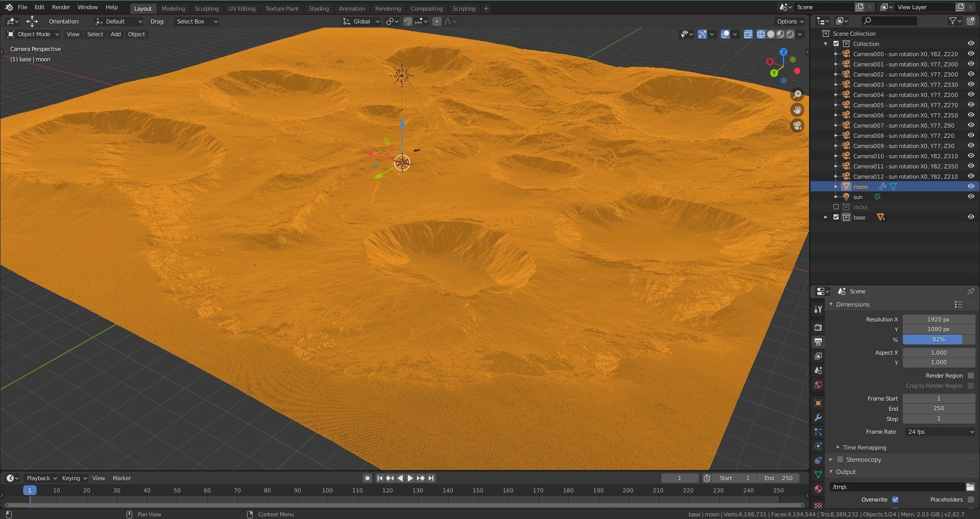Open the Render menu
Image resolution: width=980 pixels, height=519 pixels.
click(x=60, y=7)
